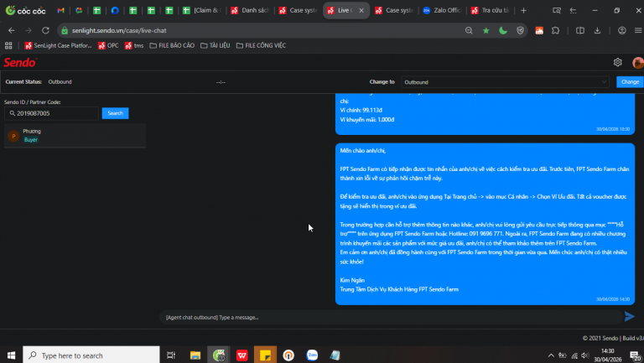Show hidden system tray icons
Viewport: 644px width, 363px height.
tap(551, 355)
